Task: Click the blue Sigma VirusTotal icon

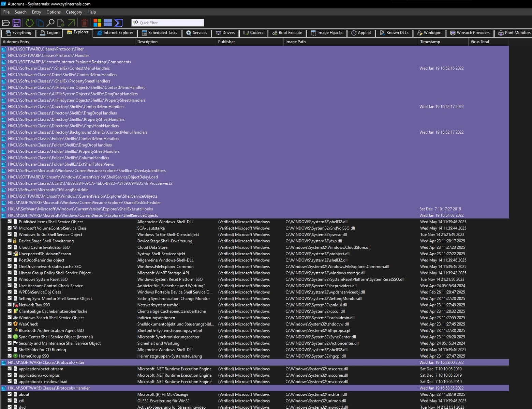Action: pyautogui.click(x=118, y=23)
